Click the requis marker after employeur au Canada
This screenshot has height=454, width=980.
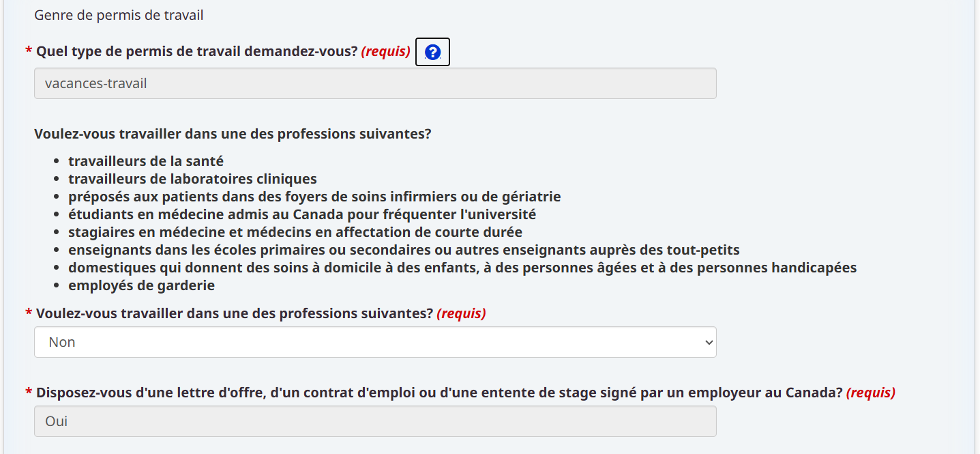pos(870,393)
